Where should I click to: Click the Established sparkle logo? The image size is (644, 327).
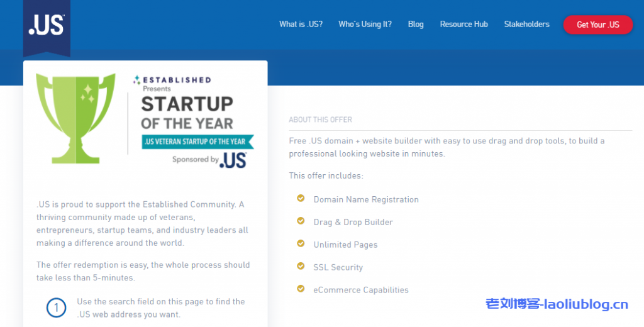click(x=136, y=80)
